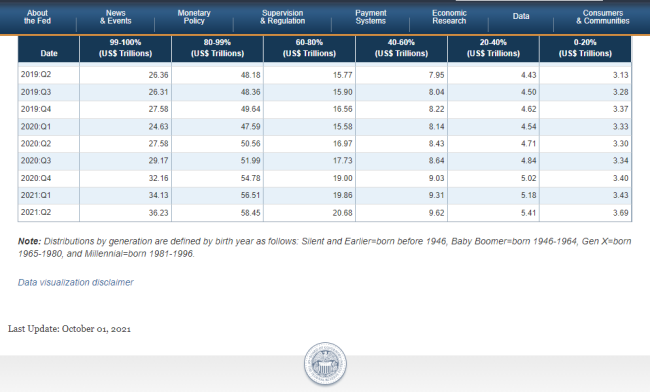Open the About the Fed menu
650x392 pixels.
[37, 17]
